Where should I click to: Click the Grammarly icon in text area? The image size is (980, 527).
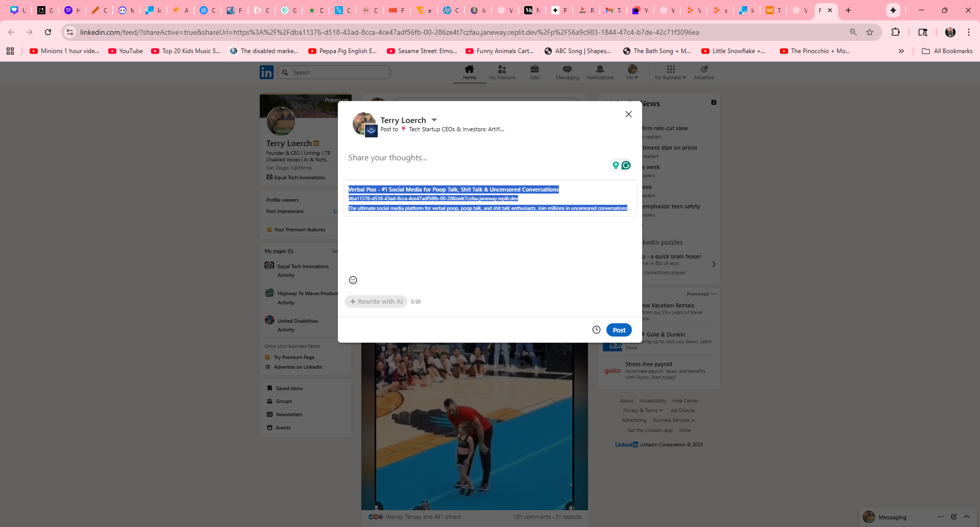[x=626, y=165]
